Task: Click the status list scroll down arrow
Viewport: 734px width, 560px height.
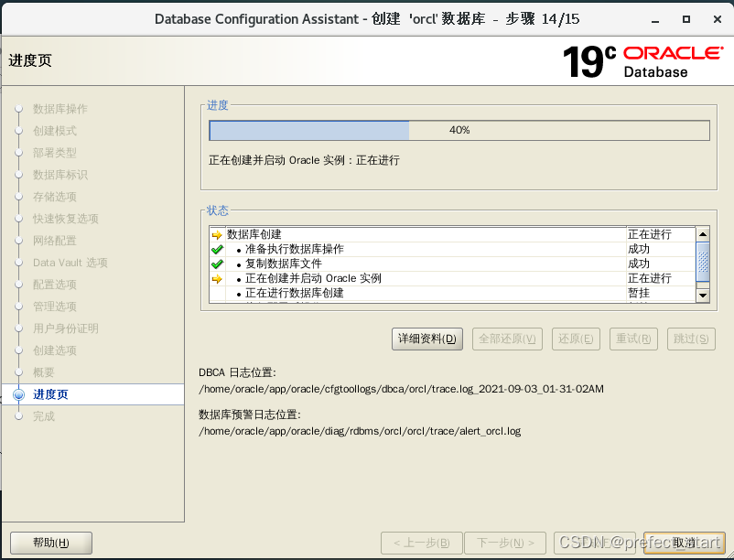Action: coord(703,296)
